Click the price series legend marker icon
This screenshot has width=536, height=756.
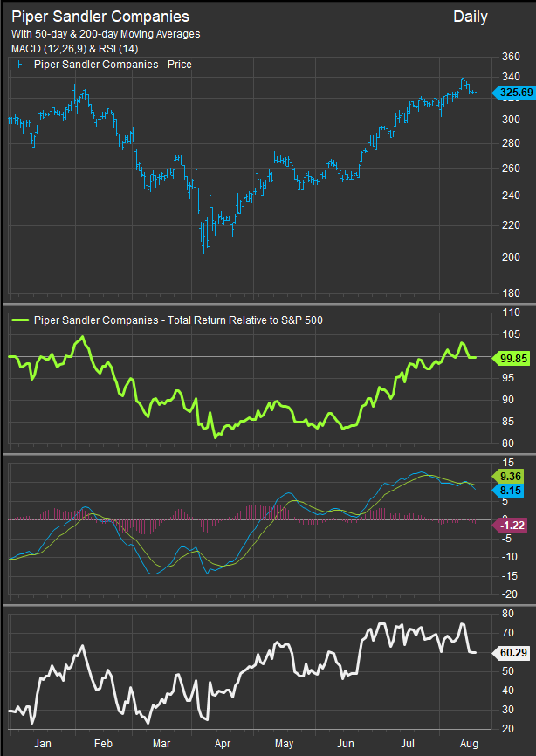coord(21,65)
